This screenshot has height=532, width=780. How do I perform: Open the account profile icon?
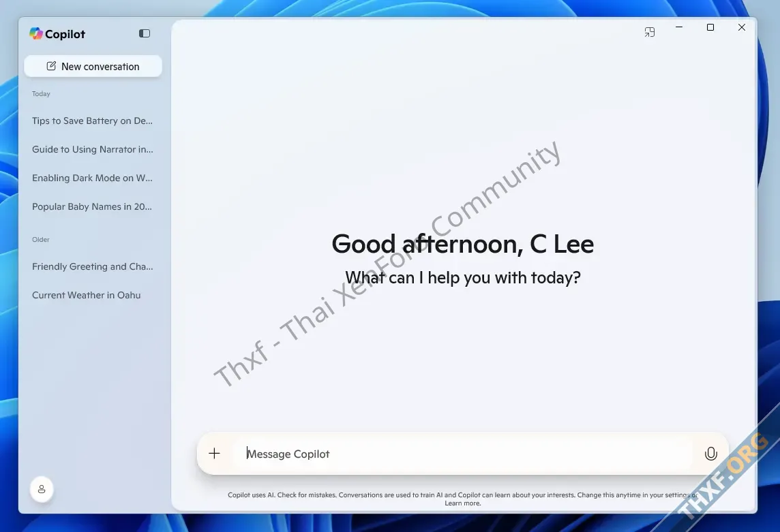(x=42, y=489)
